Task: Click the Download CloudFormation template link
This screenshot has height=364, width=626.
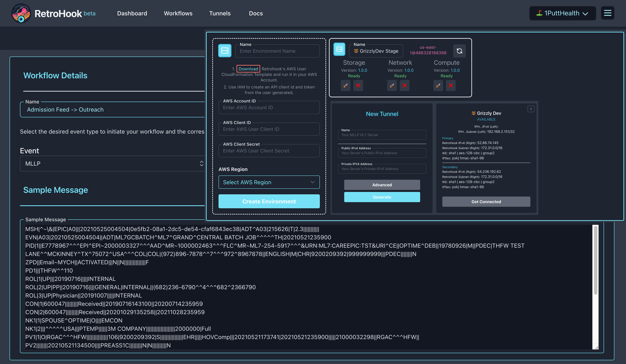Action: [248, 69]
